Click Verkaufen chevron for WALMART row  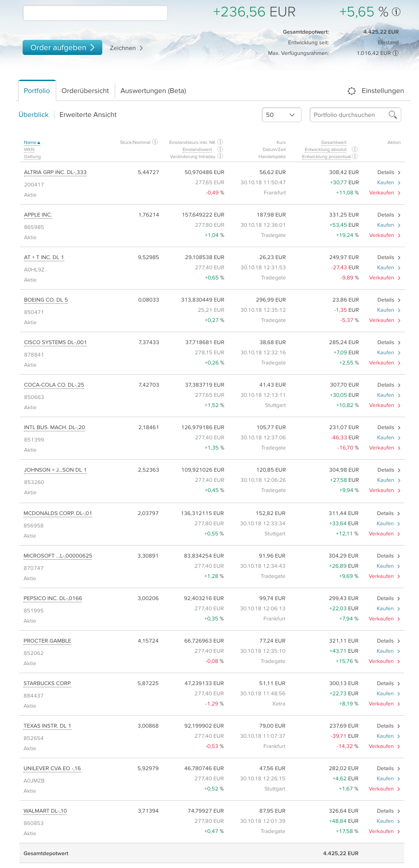click(x=399, y=832)
